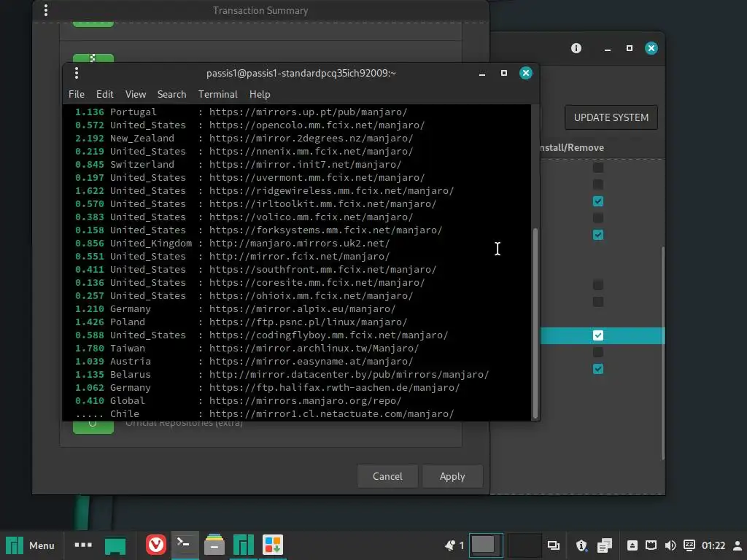Click the mirror.easyname.at Austria URL
Image resolution: width=747 pixels, height=560 pixels.
tap(311, 362)
